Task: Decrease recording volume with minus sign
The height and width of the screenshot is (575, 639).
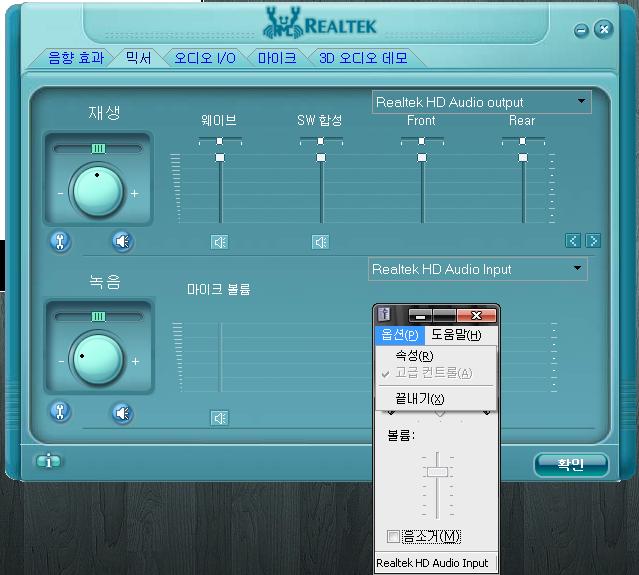Action: click(61, 361)
